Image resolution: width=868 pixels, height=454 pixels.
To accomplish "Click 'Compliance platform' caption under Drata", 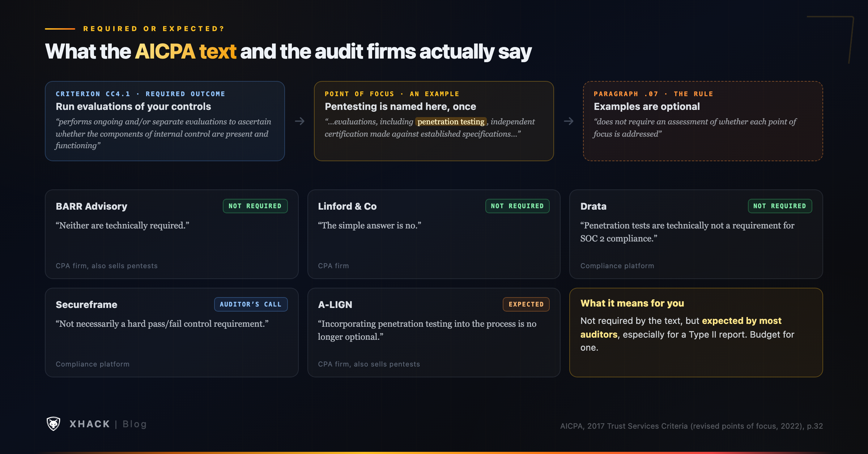I will pos(617,266).
